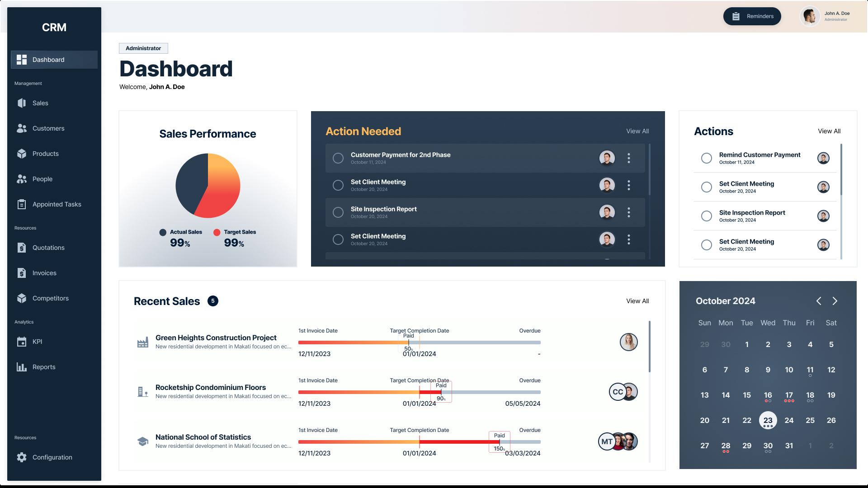868x488 pixels.
Task: Click the Reminders button
Action: pyautogui.click(x=752, y=16)
